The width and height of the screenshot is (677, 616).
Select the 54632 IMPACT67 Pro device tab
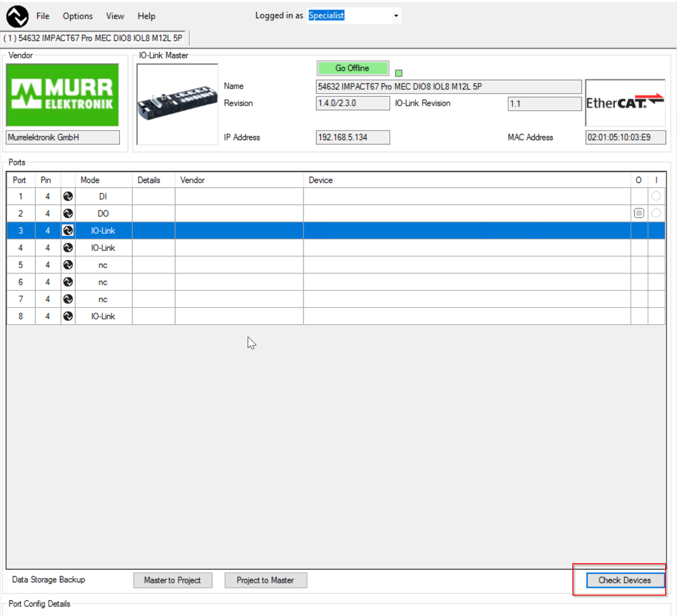tap(93, 38)
